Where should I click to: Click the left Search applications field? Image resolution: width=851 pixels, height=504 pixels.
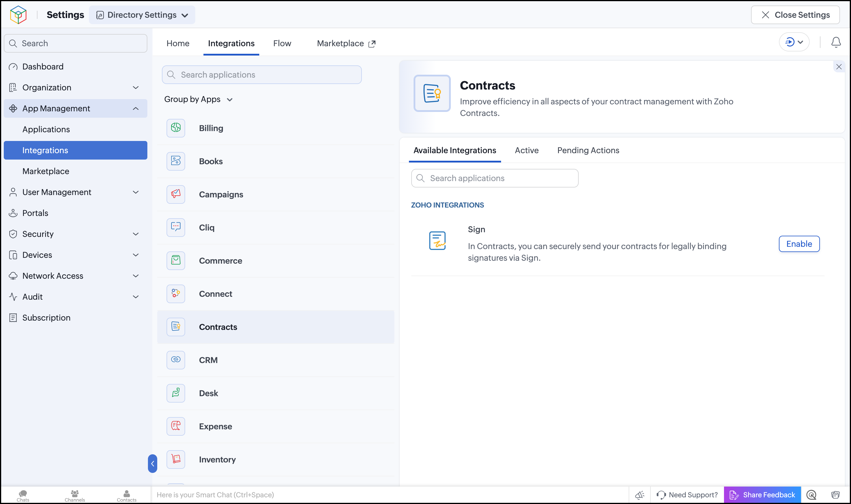point(262,75)
